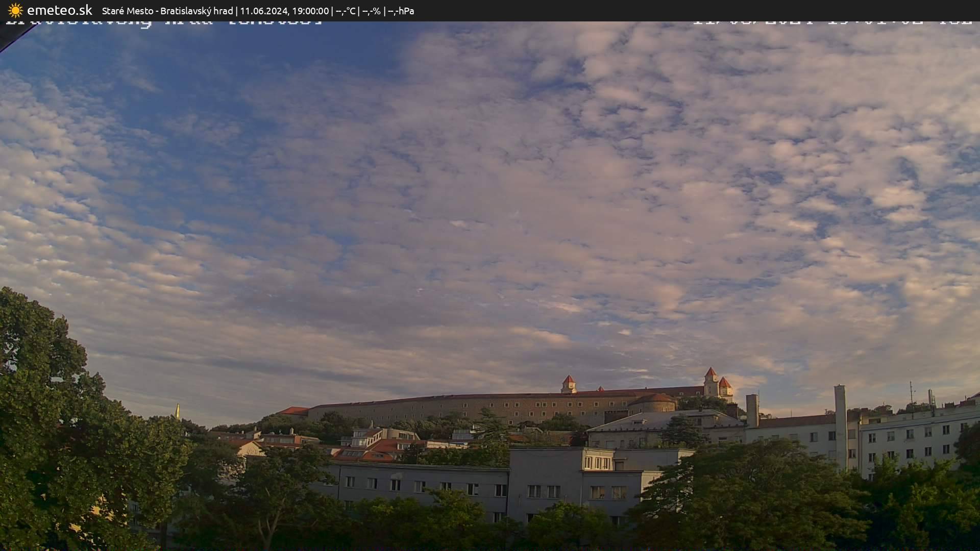Click the left castle tower with red roof
980x551 pixels.
tap(568, 384)
